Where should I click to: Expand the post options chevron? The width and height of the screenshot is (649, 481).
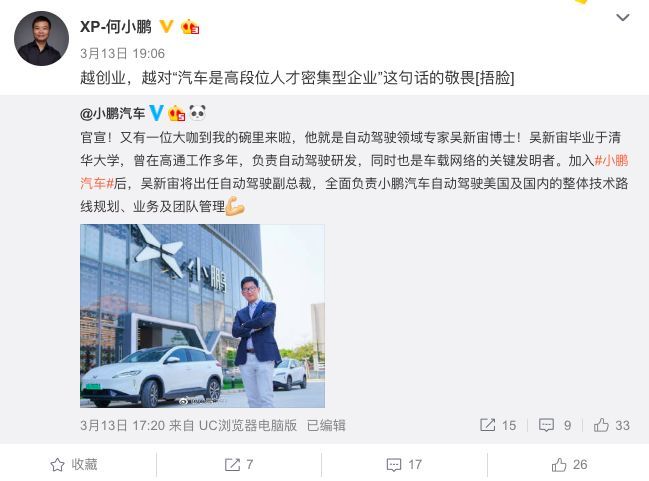(x=623, y=17)
